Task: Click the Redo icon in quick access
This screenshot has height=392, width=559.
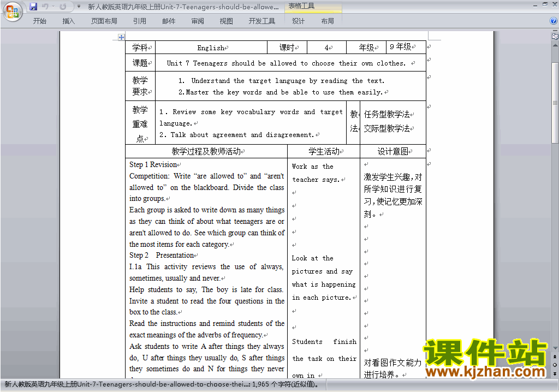Action: click(x=63, y=7)
